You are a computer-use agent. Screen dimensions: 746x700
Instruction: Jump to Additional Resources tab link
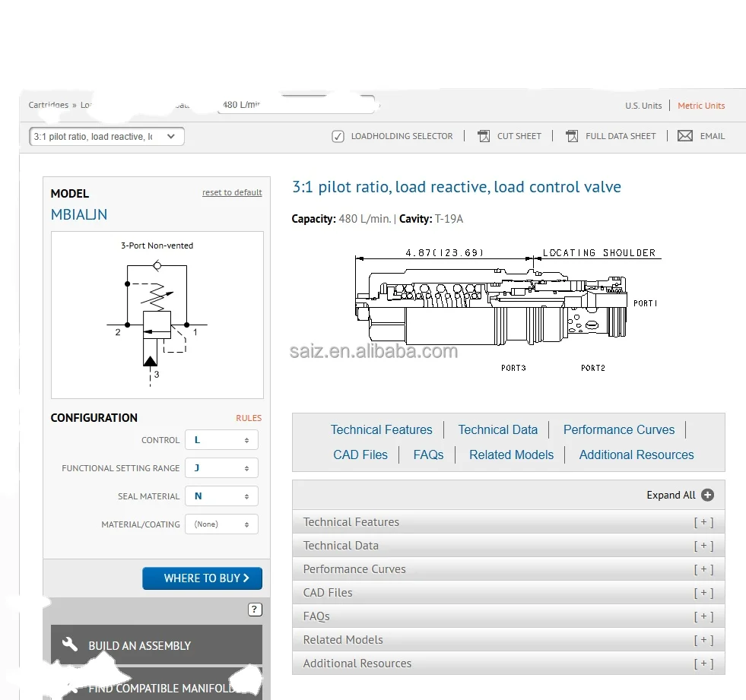click(x=636, y=455)
